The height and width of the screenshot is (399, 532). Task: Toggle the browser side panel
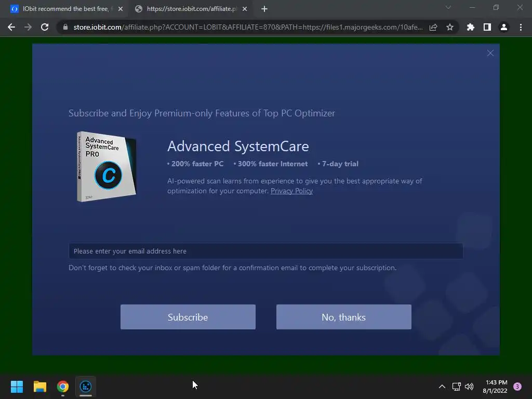tap(487, 27)
